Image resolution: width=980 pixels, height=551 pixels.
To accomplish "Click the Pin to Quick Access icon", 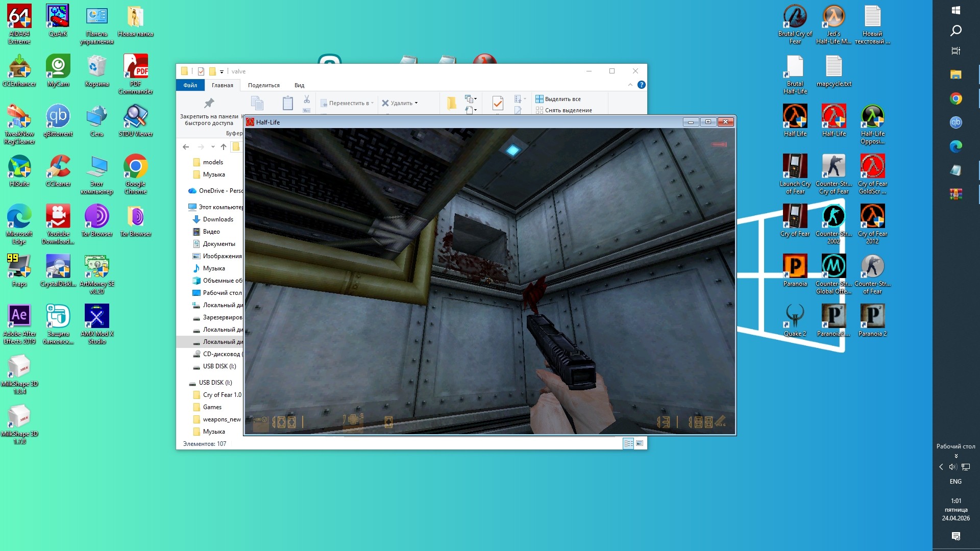I will [209, 104].
